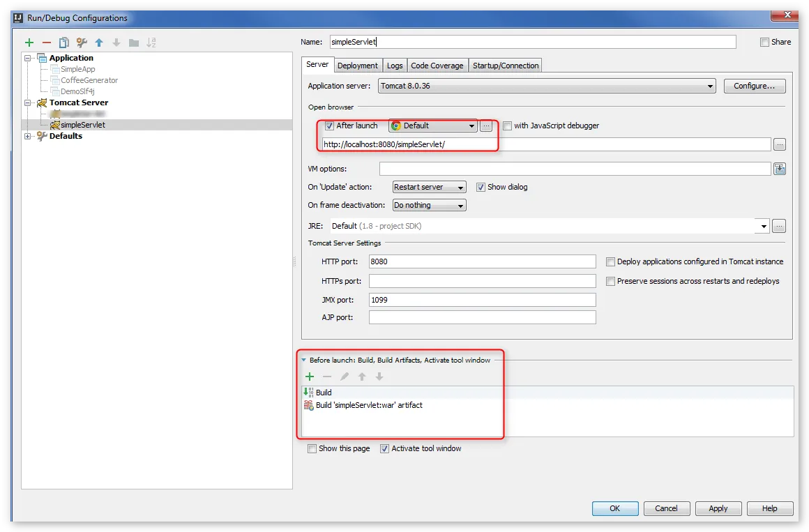The width and height of the screenshot is (809, 532).
Task: Click the Tomcat Server folder icon
Action: 42,102
